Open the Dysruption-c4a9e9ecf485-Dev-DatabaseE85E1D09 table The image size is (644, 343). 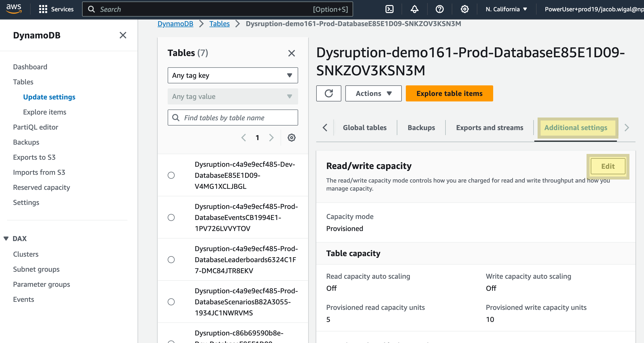tap(245, 175)
